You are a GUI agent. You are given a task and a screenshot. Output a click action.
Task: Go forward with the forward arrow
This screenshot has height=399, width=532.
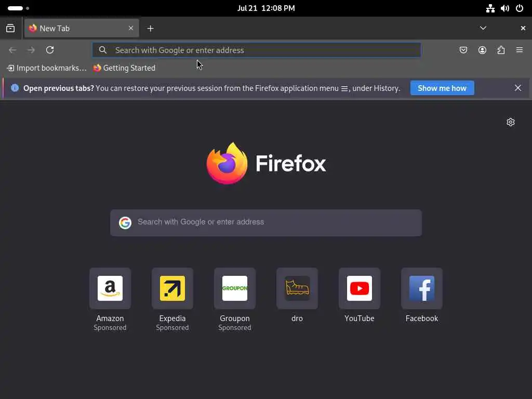[x=31, y=50]
